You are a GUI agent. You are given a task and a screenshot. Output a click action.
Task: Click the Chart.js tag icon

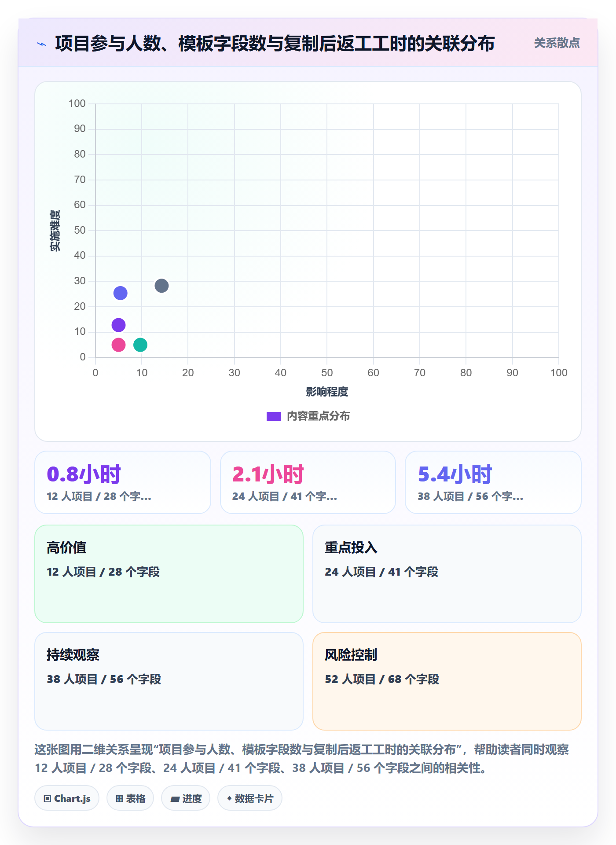click(x=48, y=799)
